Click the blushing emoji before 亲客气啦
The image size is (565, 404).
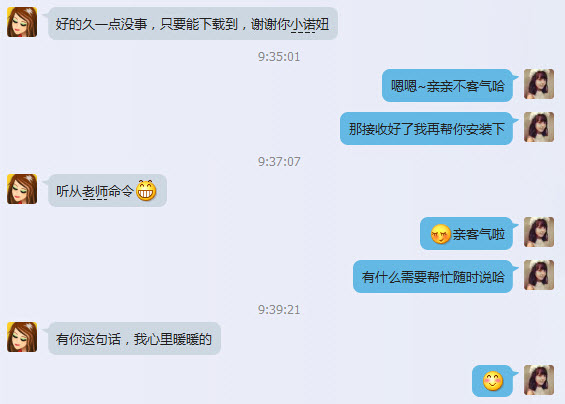(x=441, y=234)
